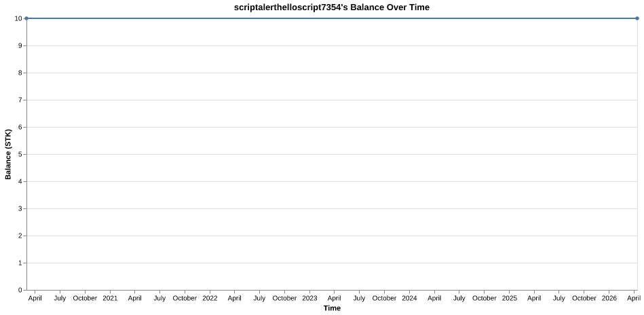Click the y-axis value 1
644x315 pixels.
20,263
